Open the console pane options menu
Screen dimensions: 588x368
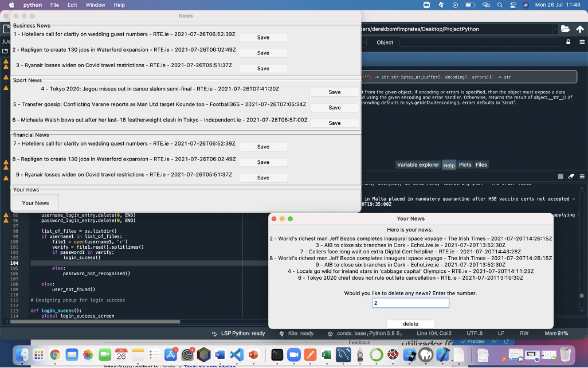[582, 177]
